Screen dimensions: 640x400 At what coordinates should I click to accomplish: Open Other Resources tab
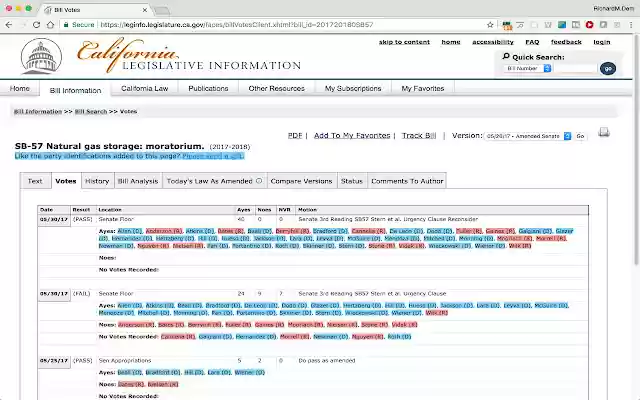pos(276,89)
